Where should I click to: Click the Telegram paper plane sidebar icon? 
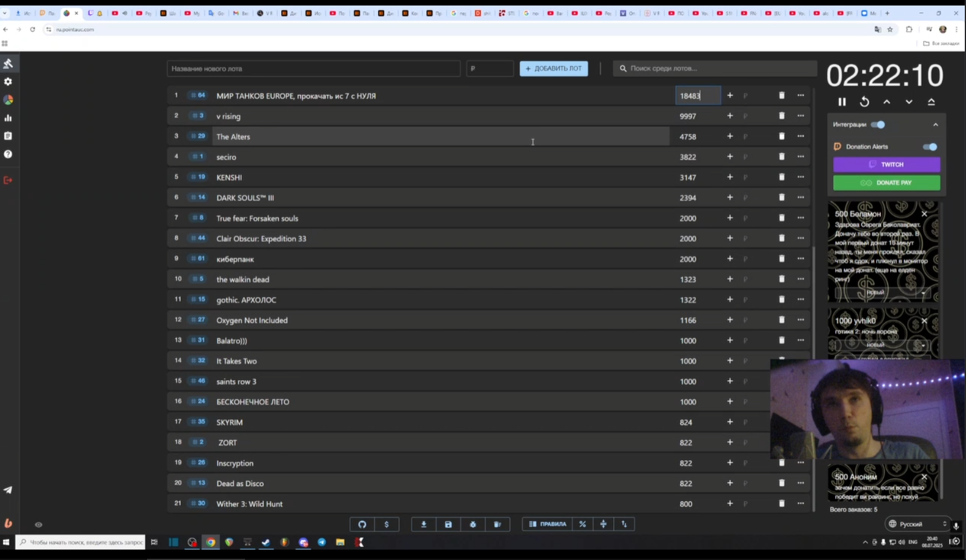click(x=8, y=490)
